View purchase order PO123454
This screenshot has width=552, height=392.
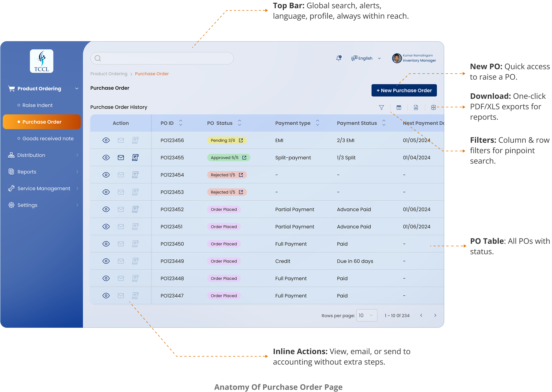(106, 175)
